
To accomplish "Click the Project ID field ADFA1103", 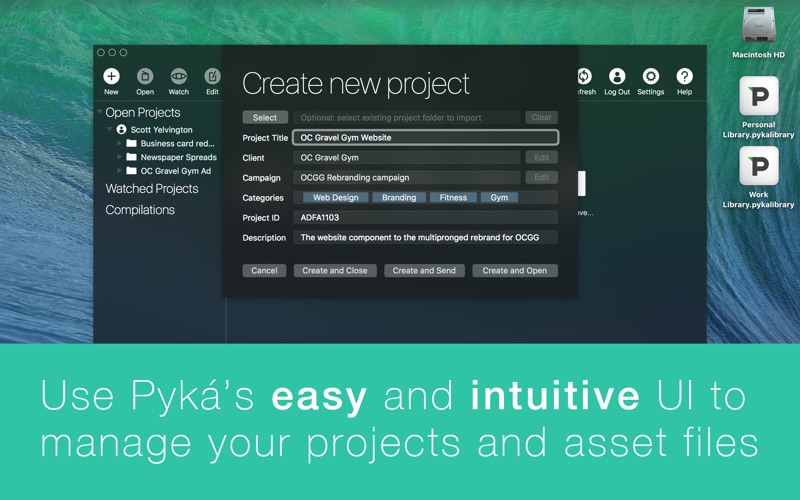I will 426,217.
